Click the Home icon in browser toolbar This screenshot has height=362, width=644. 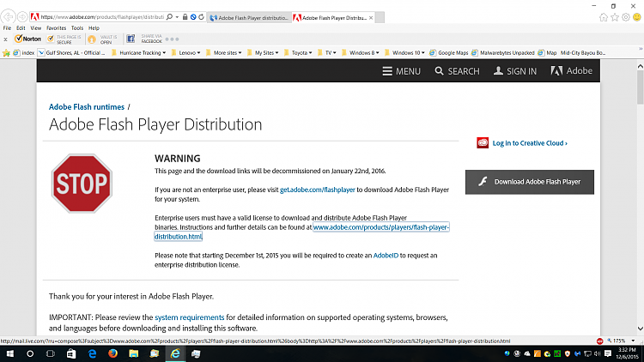pyautogui.click(x=604, y=17)
